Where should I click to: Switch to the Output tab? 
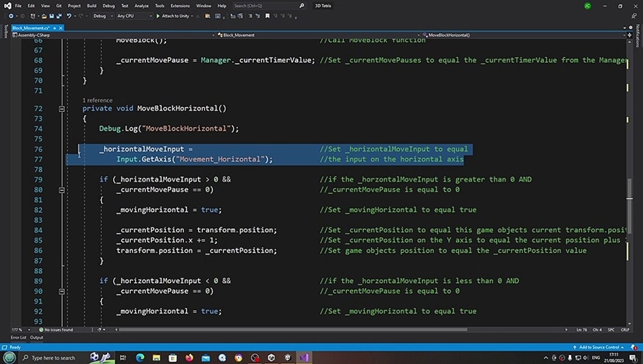pos(36,337)
